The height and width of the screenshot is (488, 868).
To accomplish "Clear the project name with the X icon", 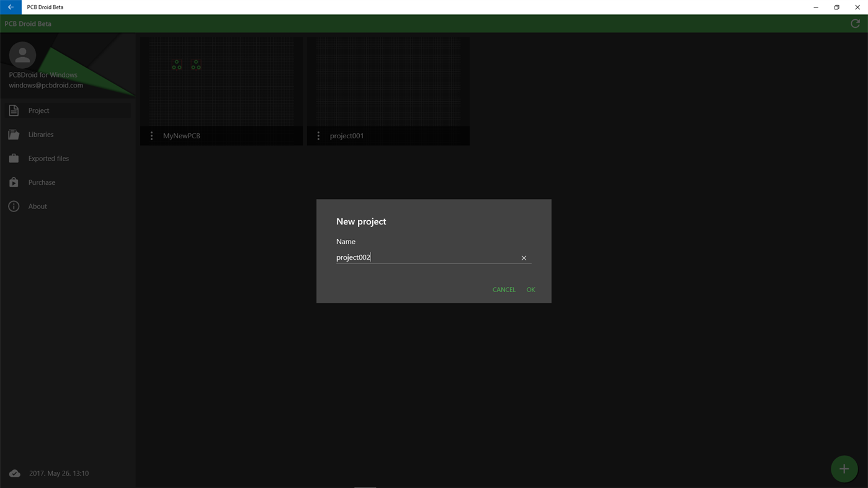I will (x=523, y=257).
